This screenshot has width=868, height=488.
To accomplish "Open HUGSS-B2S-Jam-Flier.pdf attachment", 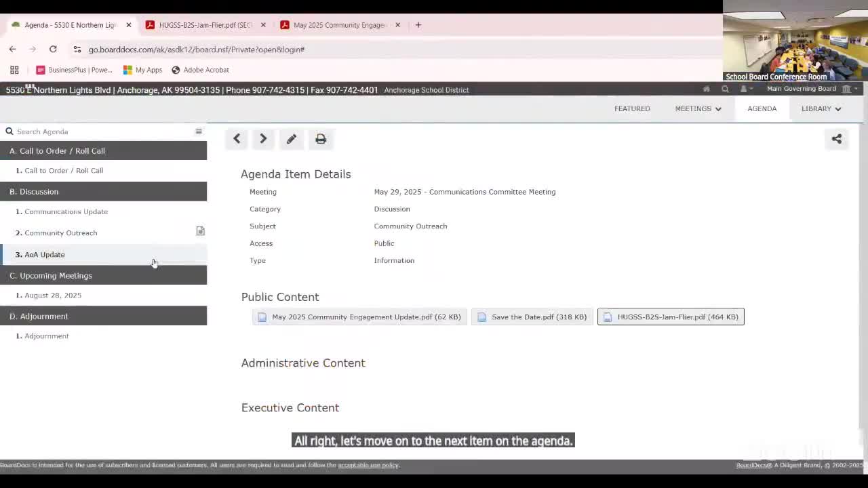I will 671,317.
